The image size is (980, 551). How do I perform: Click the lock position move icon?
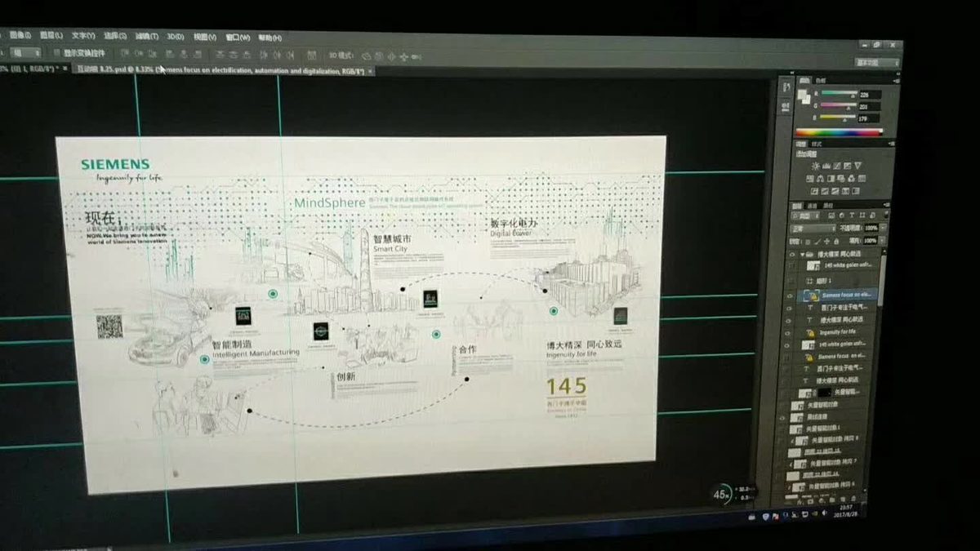826,241
